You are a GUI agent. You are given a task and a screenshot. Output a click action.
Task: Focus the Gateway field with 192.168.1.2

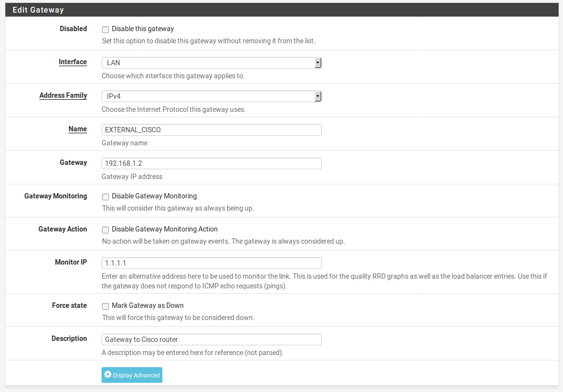tap(211, 163)
